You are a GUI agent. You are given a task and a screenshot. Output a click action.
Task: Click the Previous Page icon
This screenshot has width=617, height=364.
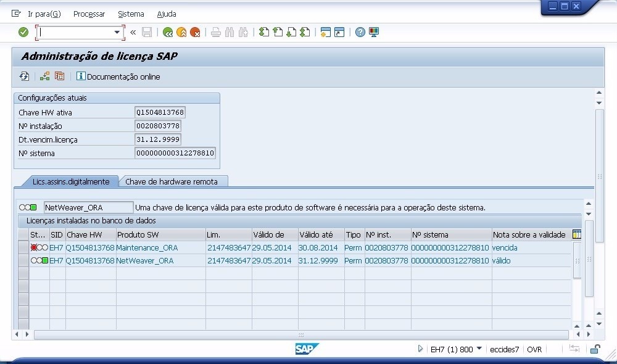click(x=278, y=32)
